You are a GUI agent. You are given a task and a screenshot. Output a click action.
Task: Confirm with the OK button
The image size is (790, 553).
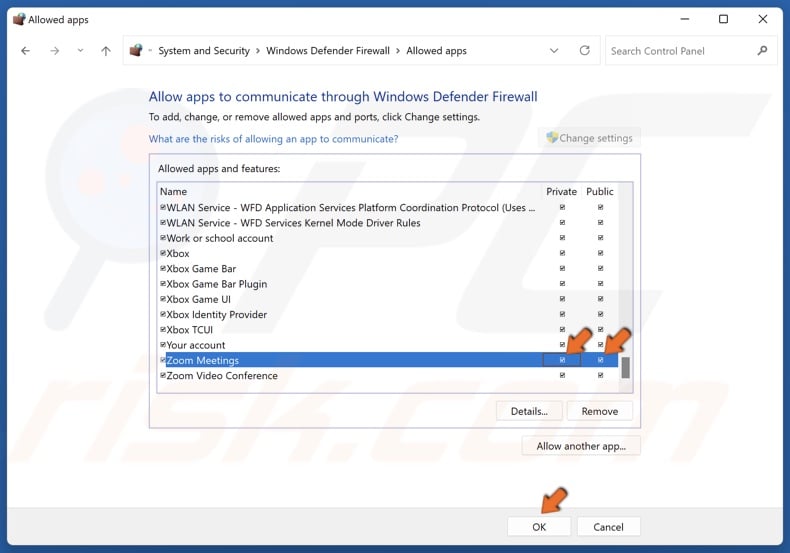point(539,527)
